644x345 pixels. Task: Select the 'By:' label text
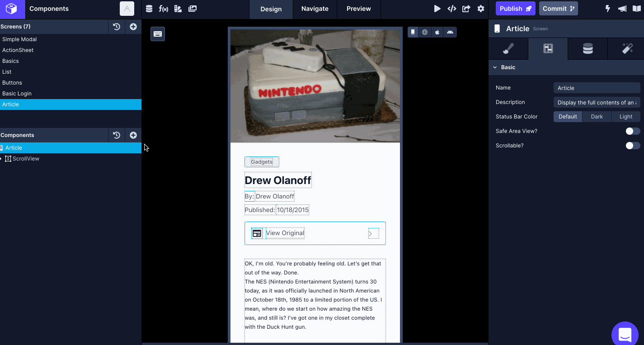point(249,196)
